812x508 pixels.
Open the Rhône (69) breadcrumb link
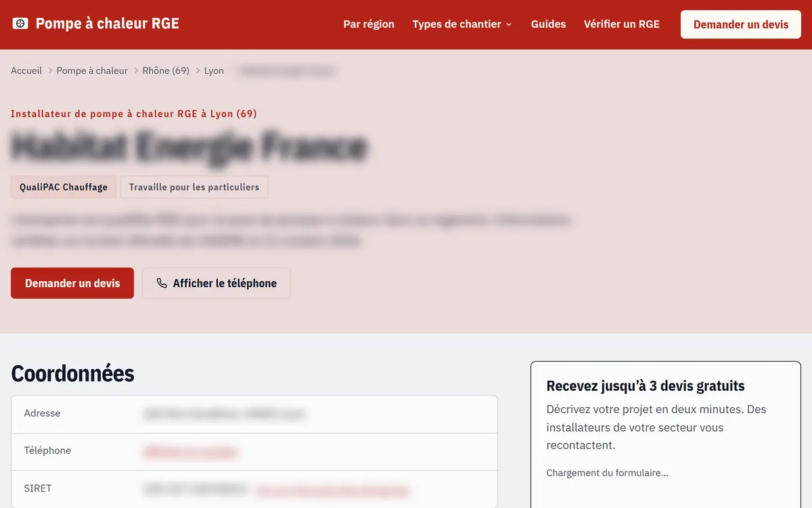coord(166,70)
